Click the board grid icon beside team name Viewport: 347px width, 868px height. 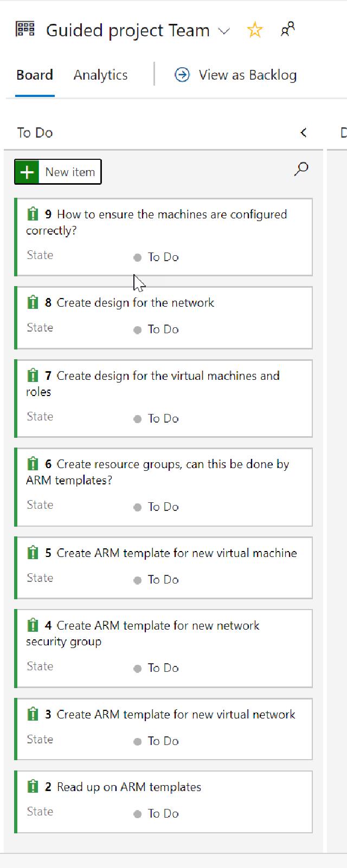(x=25, y=29)
